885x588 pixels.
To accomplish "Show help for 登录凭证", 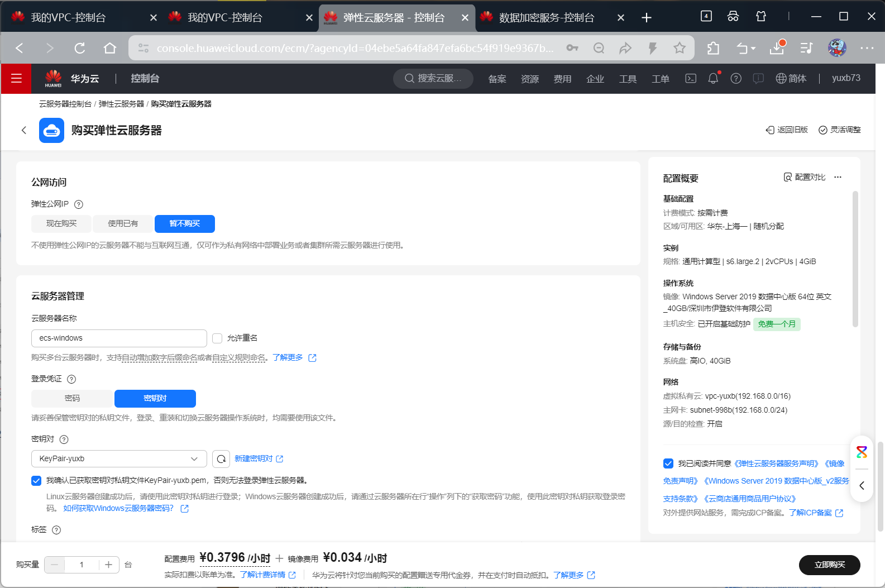I will pyautogui.click(x=71, y=379).
